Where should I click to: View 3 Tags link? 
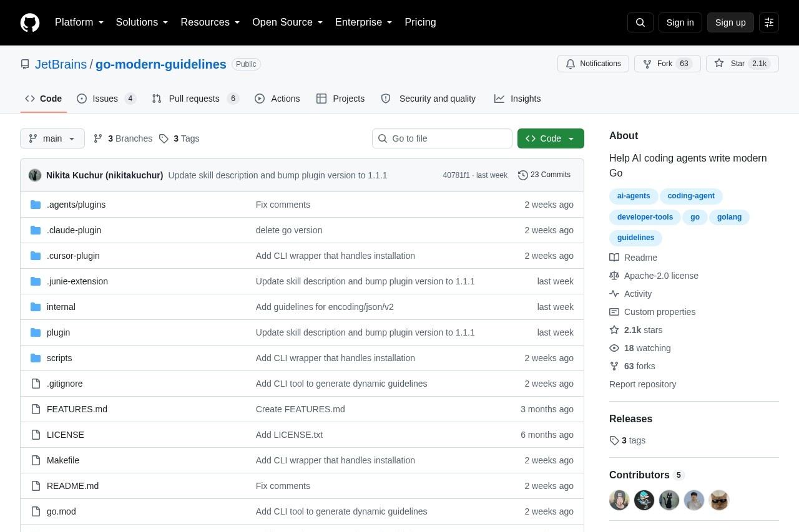click(179, 138)
